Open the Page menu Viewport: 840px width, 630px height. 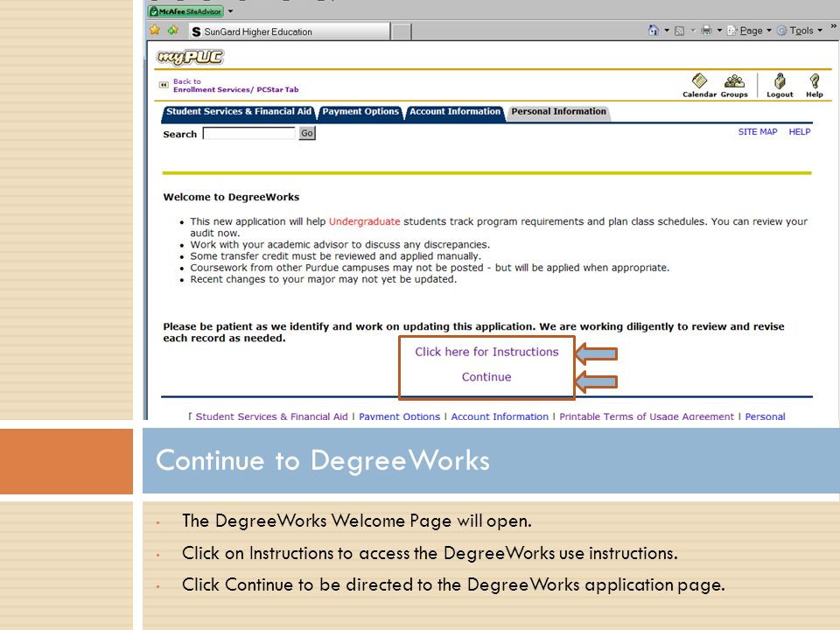(749, 31)
